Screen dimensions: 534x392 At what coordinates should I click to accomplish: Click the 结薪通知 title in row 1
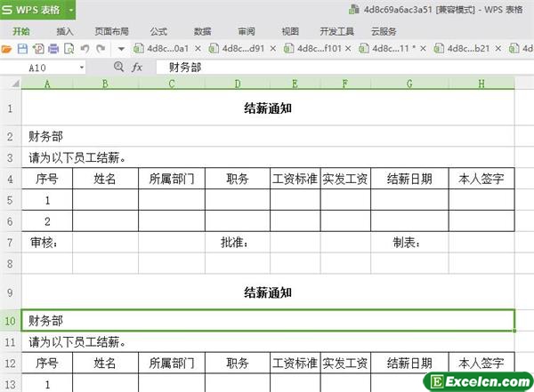pos(268,108)
